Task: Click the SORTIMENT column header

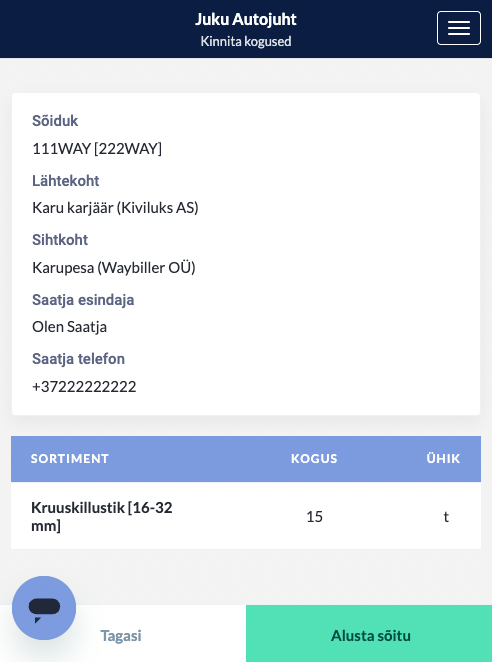Action: coord(70,459)
